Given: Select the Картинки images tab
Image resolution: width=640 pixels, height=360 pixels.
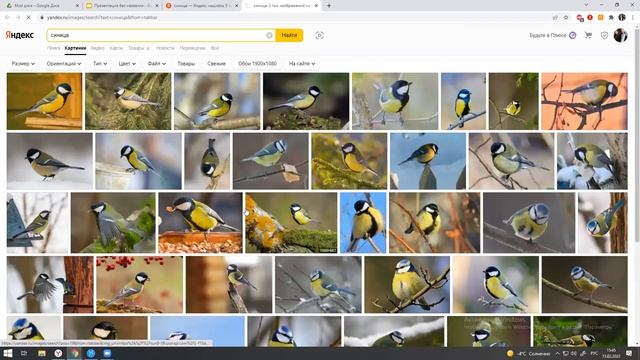Looking at the screenshot, I should click(76, 48).
